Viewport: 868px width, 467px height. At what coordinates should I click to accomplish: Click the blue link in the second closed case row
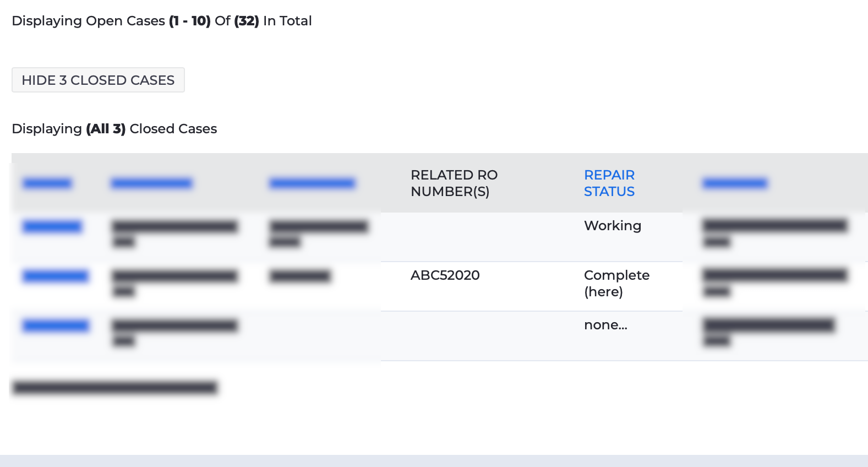(x=54, y=275)
